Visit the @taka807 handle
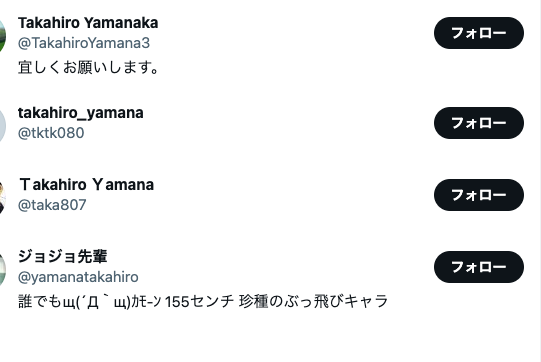 click(x=52, y=205)
